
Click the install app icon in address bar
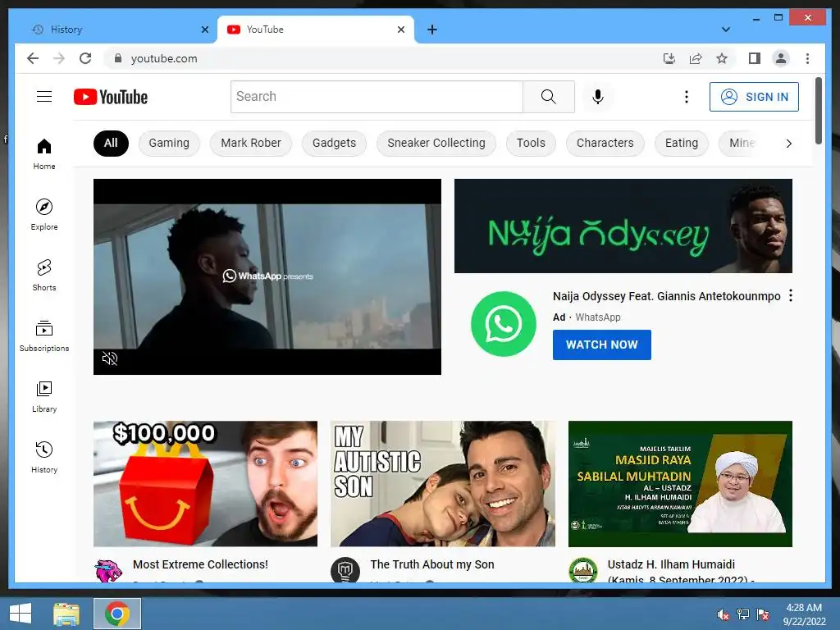coord(669,58)
